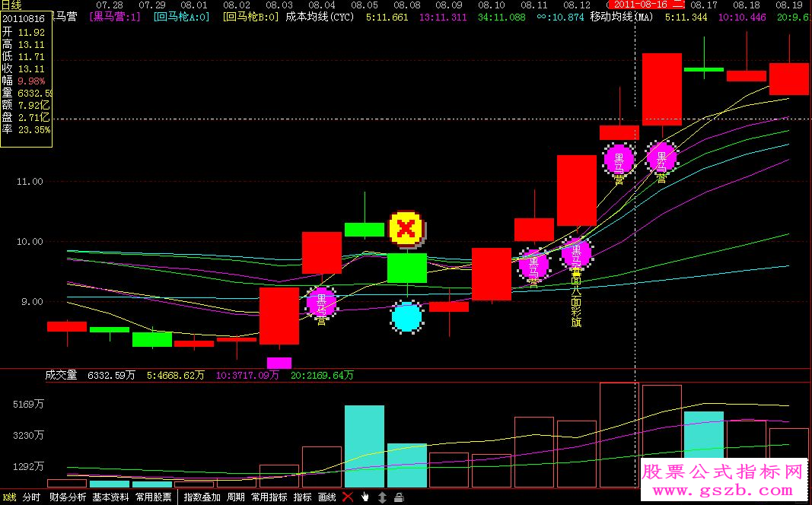Click the up-down arrow zoom icon

(x=382, y=497)
